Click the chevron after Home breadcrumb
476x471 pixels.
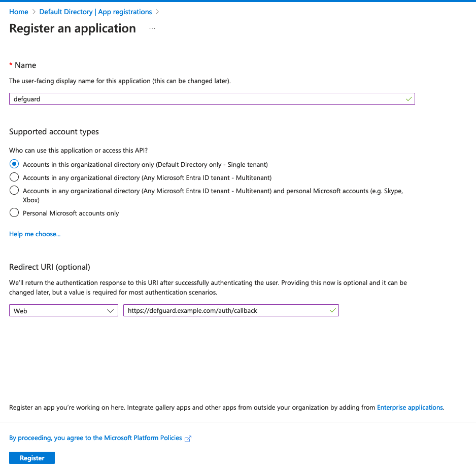(x=34, y=12)
